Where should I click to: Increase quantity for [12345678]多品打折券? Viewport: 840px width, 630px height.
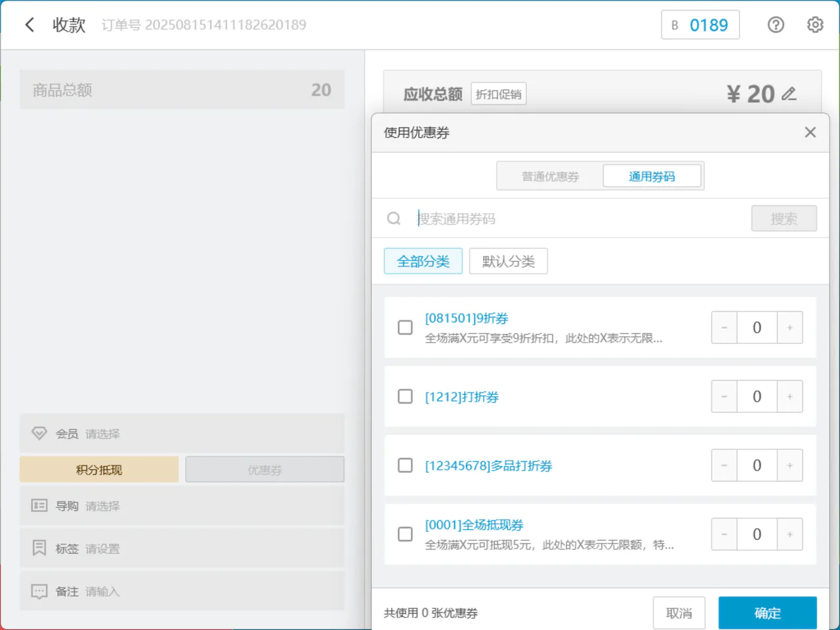pos(790,465)
